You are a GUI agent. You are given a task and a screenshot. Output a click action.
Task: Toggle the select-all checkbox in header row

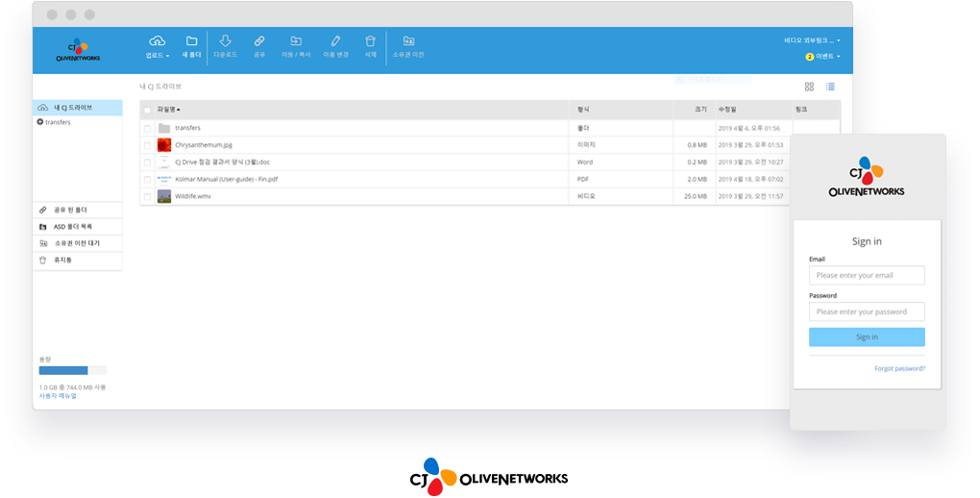pyautogui.click(x=148, y=111)
